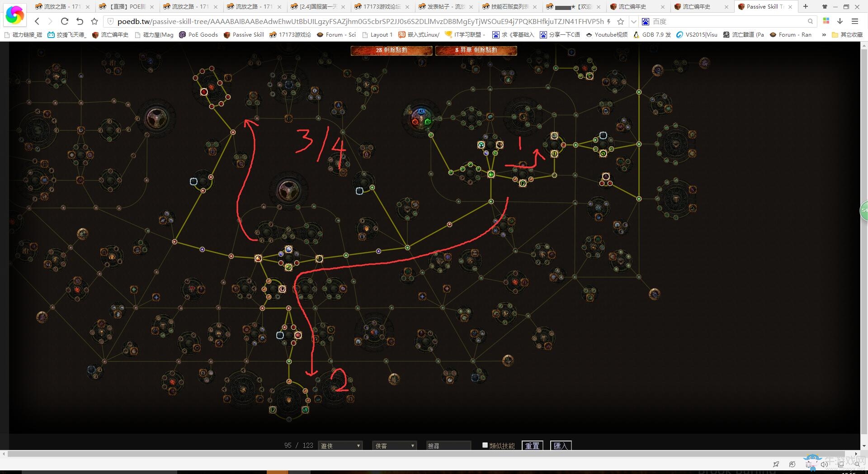
Task: Focus the 搜尋 search field
Action: (x=448, y=446)
